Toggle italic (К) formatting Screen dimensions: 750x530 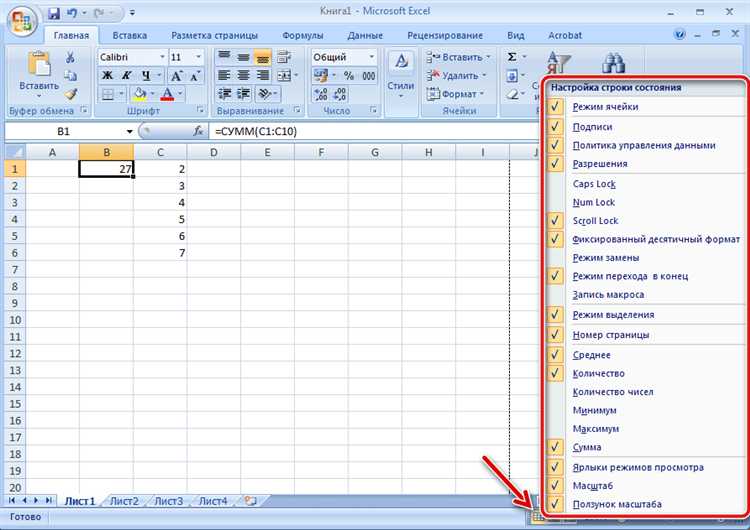pyautogui.click(x=126, y=76)
